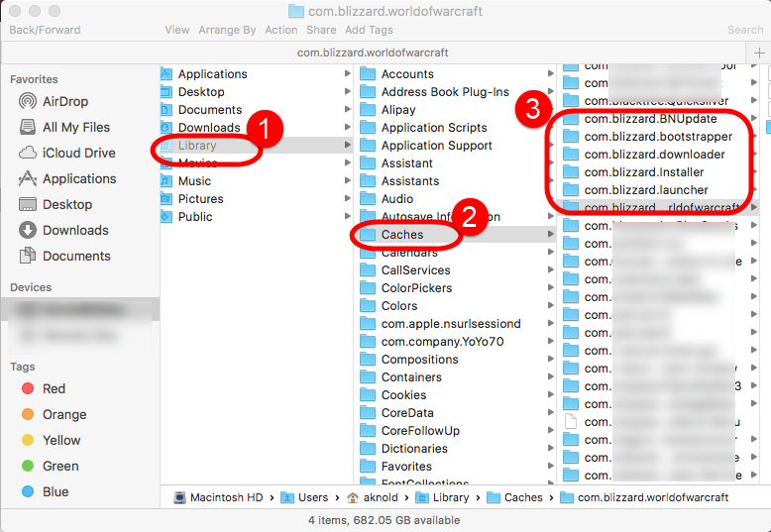This screenshot has width=771, height=532.
Task: Open Desktop in the Favorites sidebar
Action: [x=55, y=204]
